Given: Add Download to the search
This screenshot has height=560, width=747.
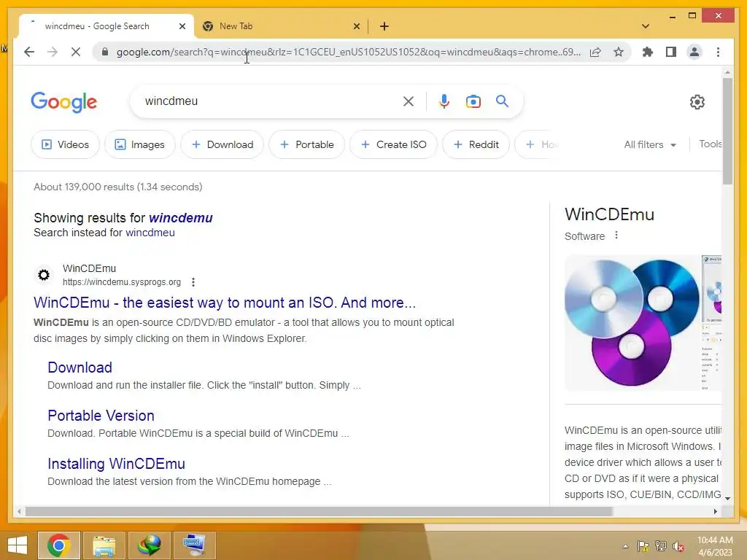Looking at the screenshot, I should tap(222, 144).
